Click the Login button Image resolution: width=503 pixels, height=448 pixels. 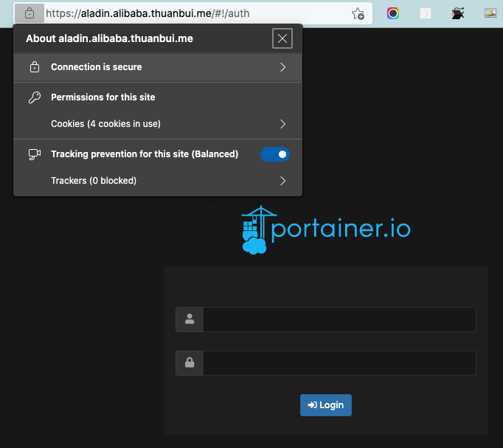(x=326, y=405)
